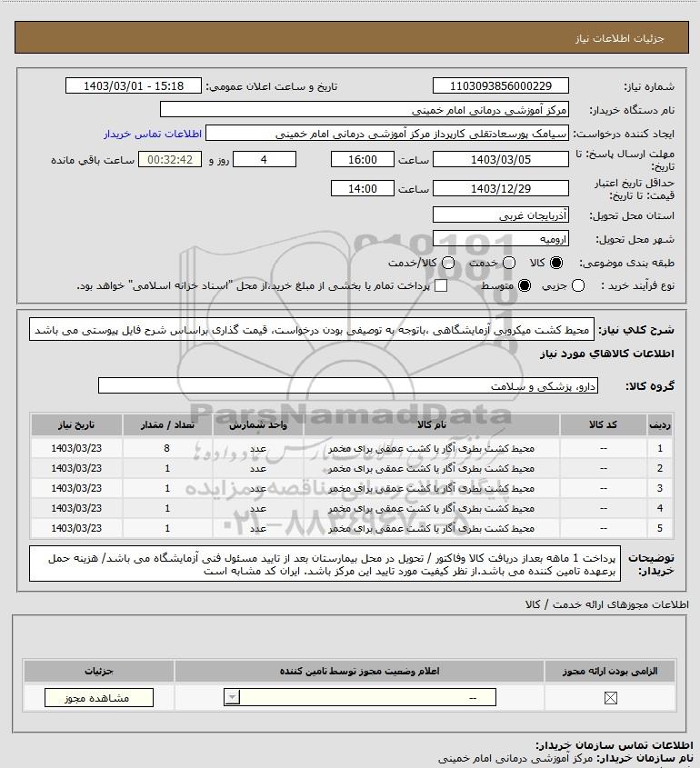The width and height of the screenshot is (700, 768).
Task: Select the متوسط purchase type radio
Action: click(525, 285)
